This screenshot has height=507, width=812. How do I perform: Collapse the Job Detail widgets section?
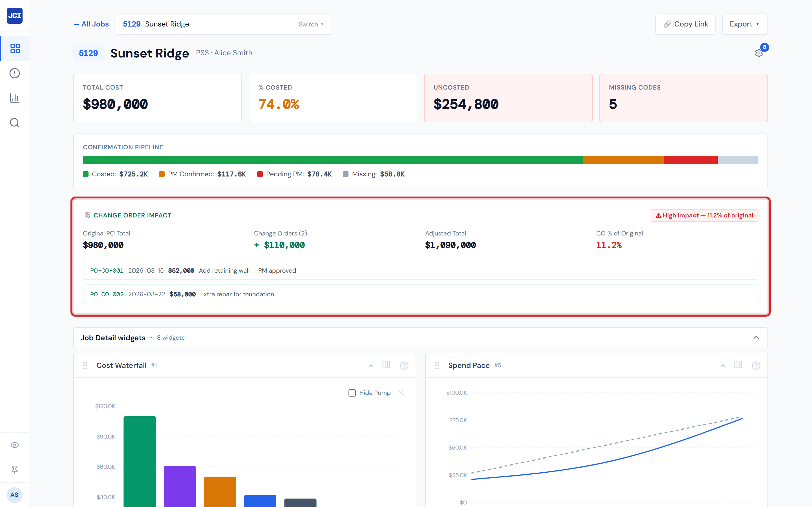click(x=756, y=338)
